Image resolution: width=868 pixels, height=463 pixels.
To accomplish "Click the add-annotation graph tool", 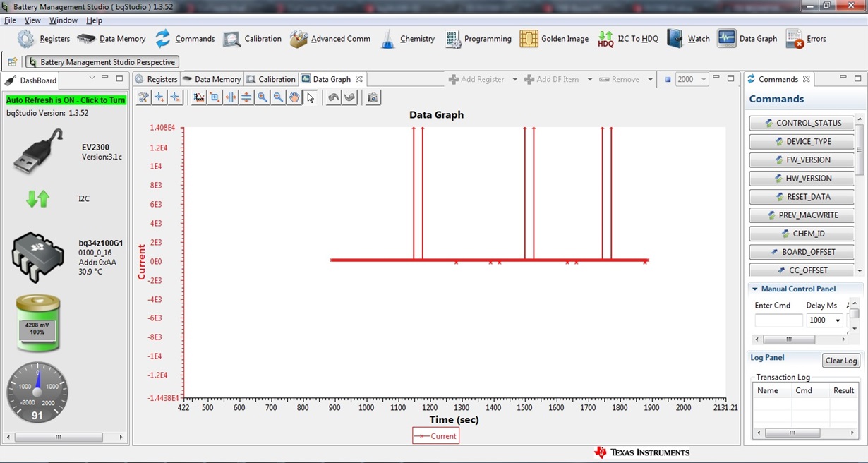I will [159, 97].
